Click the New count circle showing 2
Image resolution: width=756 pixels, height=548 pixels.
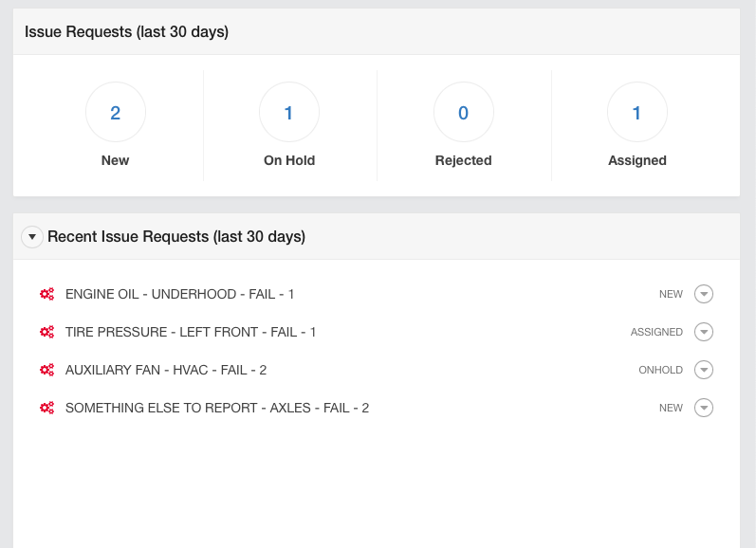[x=115, y=112]
